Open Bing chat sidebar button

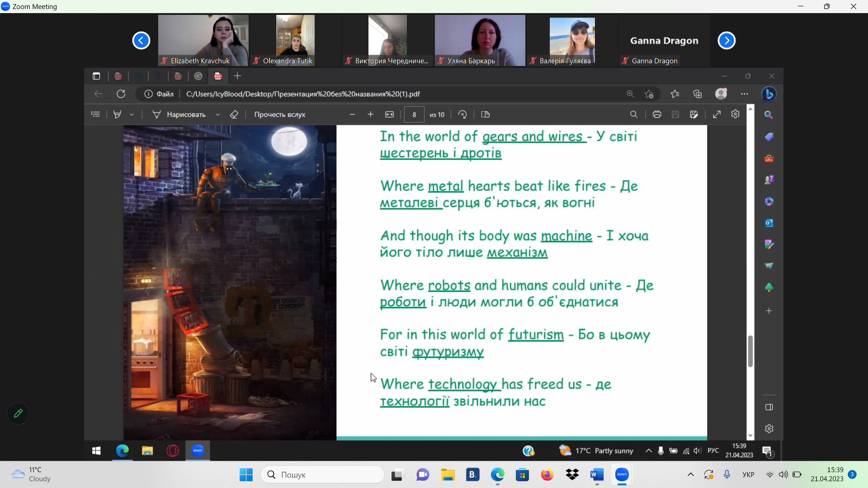(x=769, y=94)
